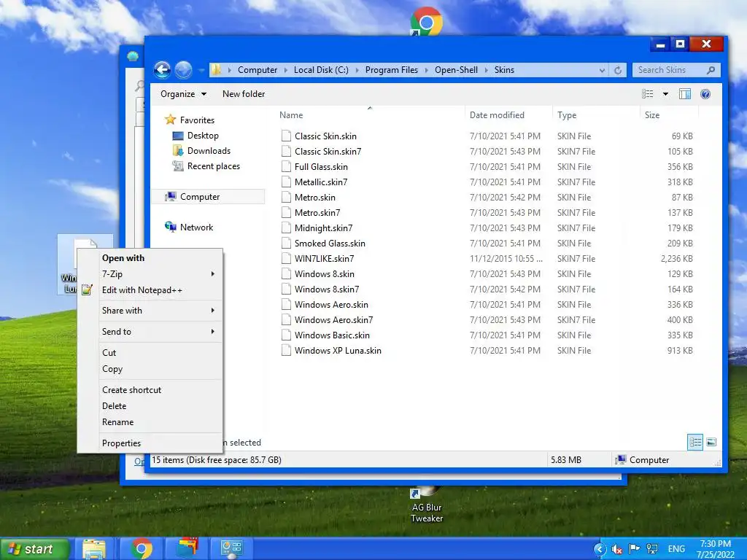Expand the view options dropdown arrow
The image size is (747, 560).
(665, 94)
